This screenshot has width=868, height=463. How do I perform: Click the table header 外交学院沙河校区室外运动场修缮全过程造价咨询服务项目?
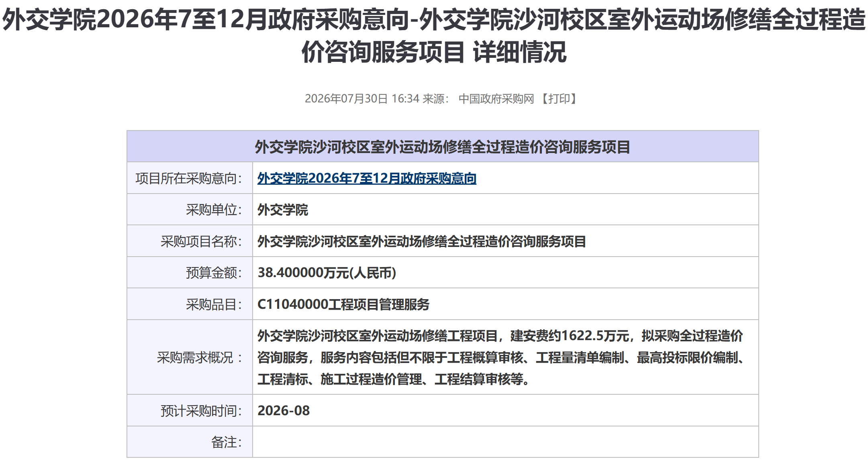tap(443, 147)
